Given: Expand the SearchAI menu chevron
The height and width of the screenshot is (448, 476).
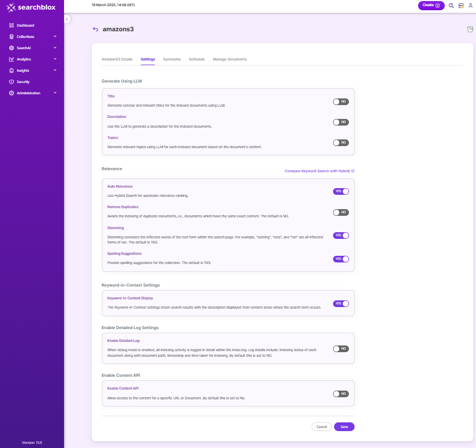Looking at the screenshot, I should 55,48.
